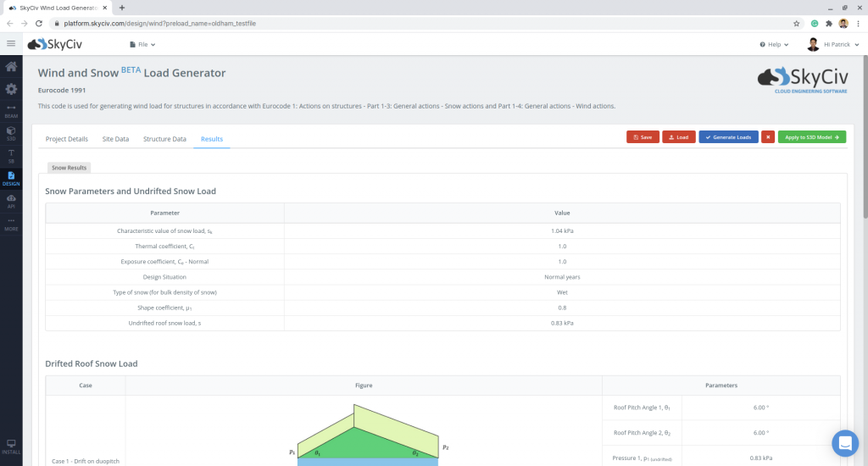
Task: Click the red X button
Action: pos(767,136)
